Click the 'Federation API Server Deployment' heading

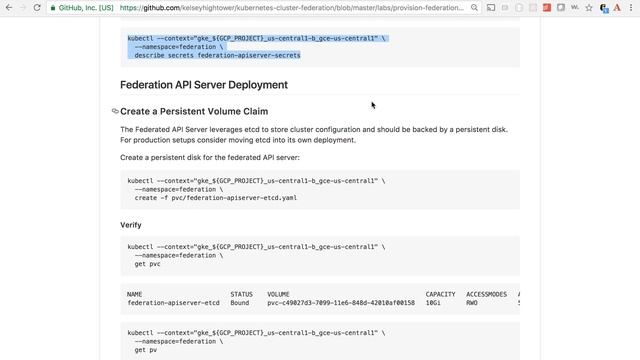204,85
